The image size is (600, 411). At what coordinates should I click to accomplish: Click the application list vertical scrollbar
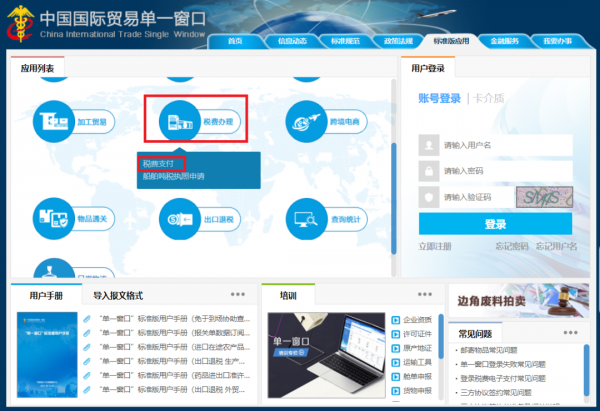[393, 198]
